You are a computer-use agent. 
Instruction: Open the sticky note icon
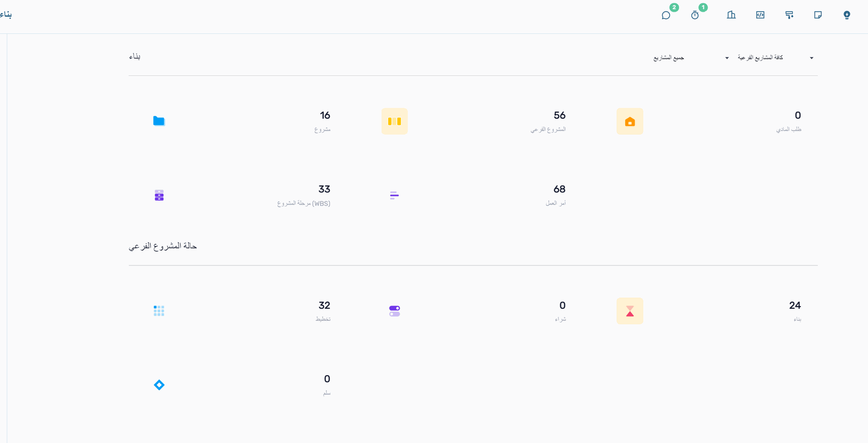click(818, 15)
